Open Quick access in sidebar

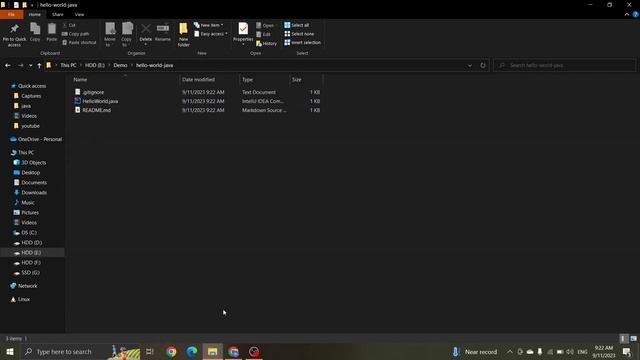[x=32, y=86]
